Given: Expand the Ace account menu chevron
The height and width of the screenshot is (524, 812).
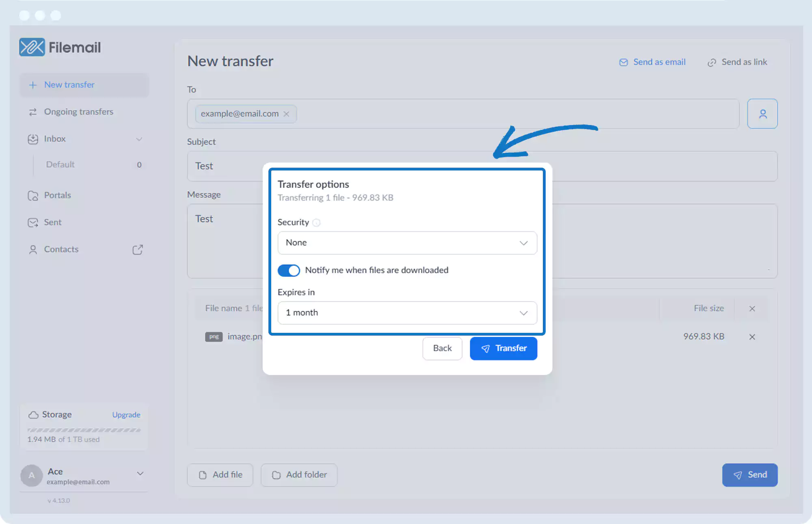Looking at the screenshot, I should (x=140, y=474).
